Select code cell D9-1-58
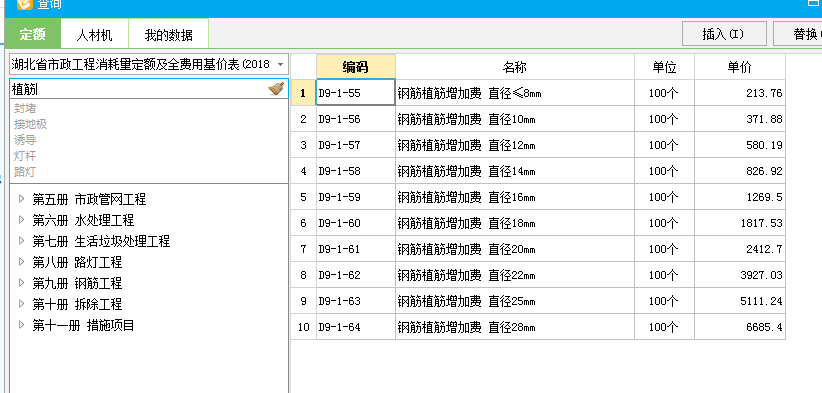Viewport: 822px width, 393px height. [x=355, y=171]
